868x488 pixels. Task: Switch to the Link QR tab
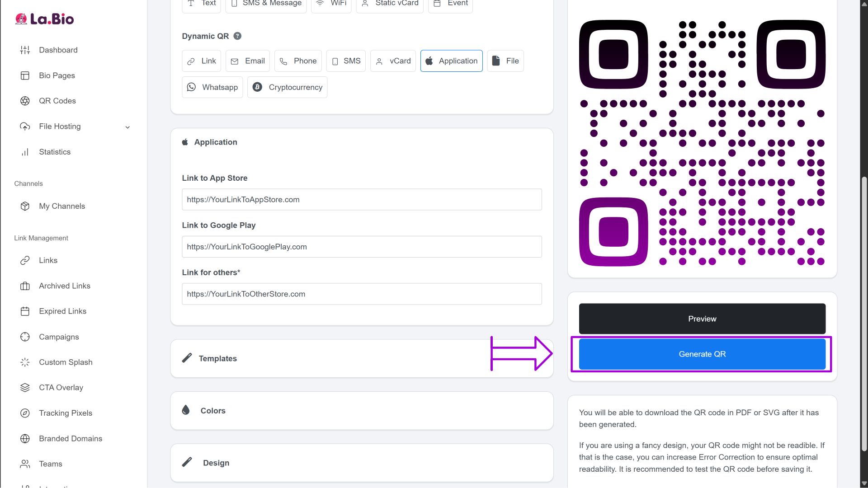[201, 61]
